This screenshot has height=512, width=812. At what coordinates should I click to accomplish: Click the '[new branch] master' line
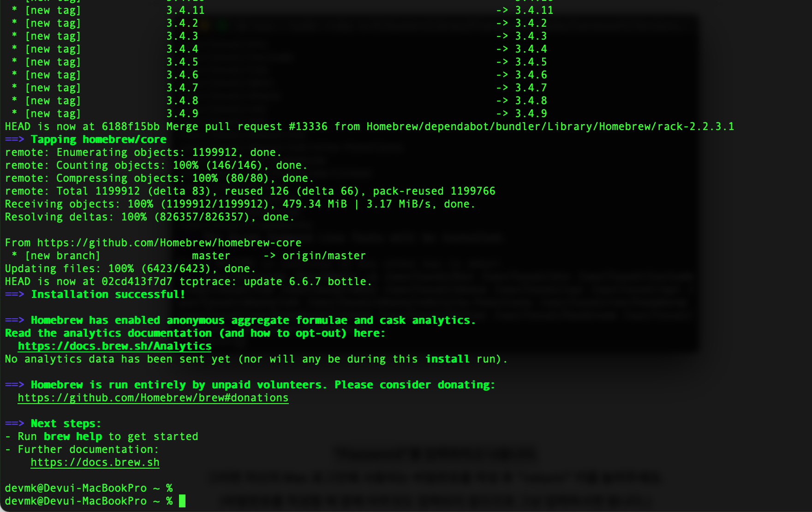[189, 256]
